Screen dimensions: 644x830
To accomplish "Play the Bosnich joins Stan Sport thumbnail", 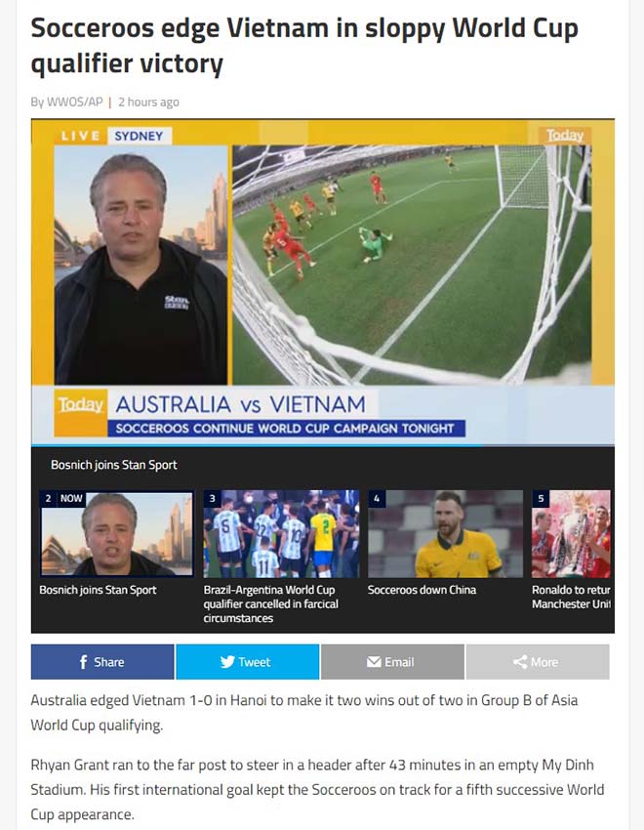I will pos(116,533).
